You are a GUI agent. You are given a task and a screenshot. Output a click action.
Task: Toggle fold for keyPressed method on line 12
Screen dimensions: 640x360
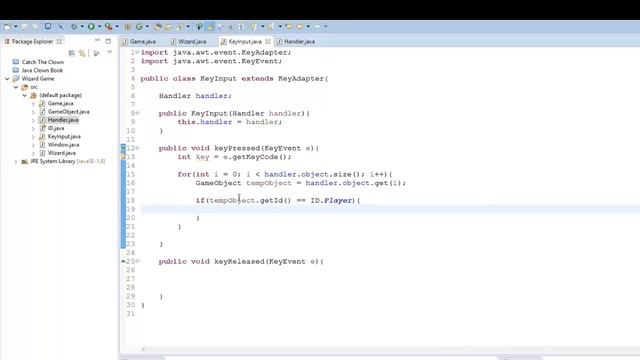(137, 148)
